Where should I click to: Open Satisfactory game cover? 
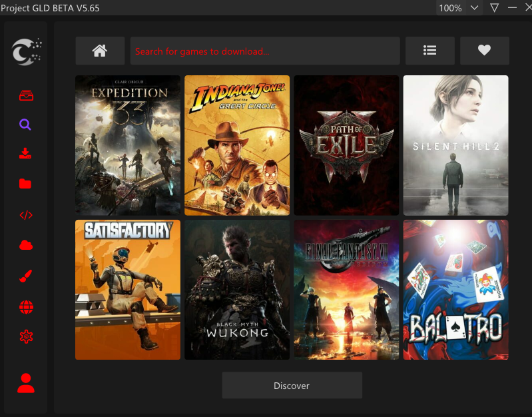[128, 290]
